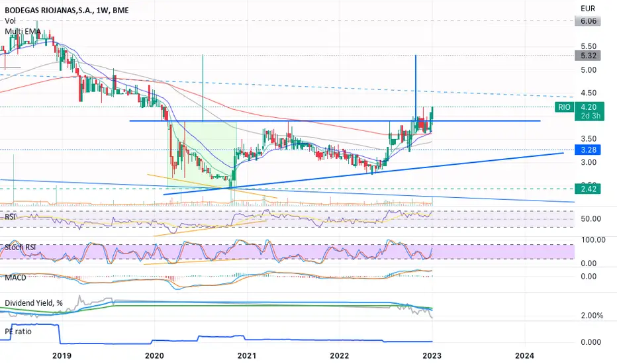The width and height of the screenshot is (617, 364).
Task: Click the 3.50 price axis value
Action: 589,138
